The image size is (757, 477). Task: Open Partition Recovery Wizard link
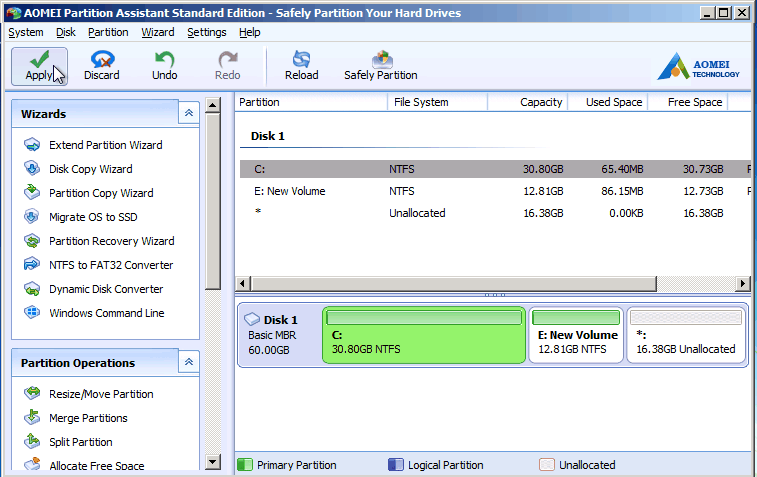pos(112,241)
